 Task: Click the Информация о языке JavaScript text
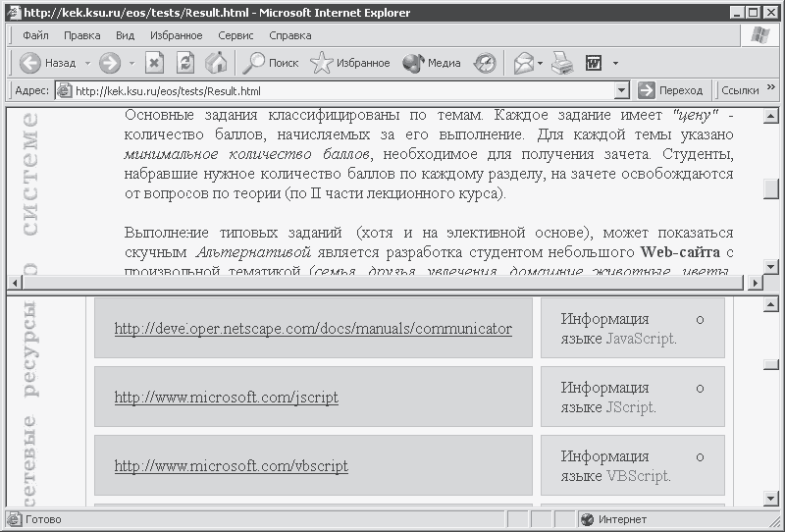(x=633, y=329)
